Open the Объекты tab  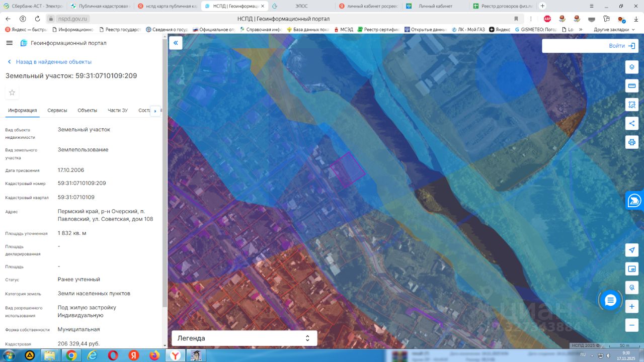[x=88, y=111]
